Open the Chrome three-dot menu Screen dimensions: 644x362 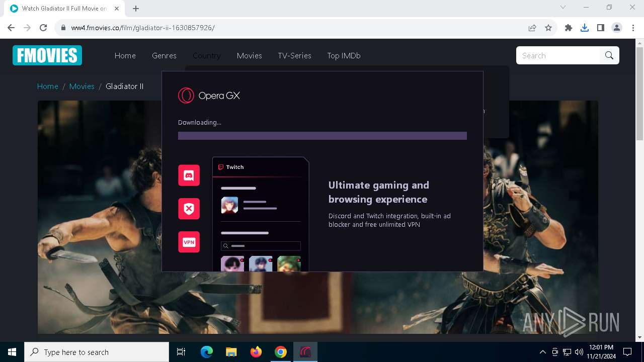[x=632, y=28]
